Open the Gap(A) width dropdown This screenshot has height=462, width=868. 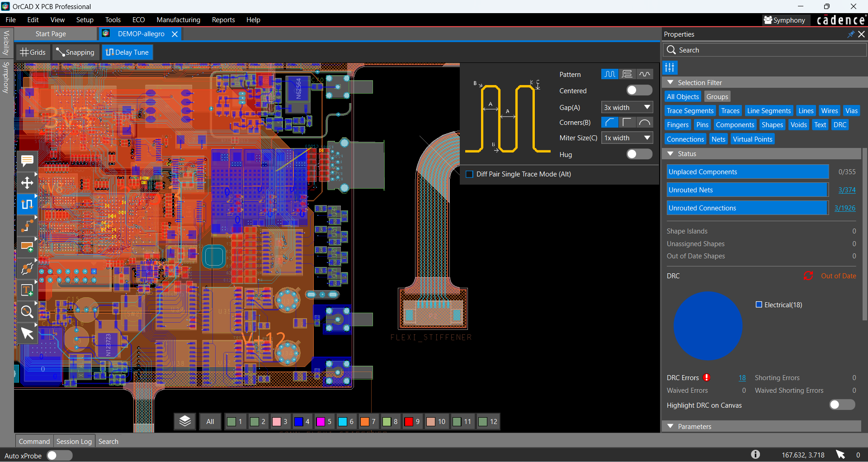point(627,108)
